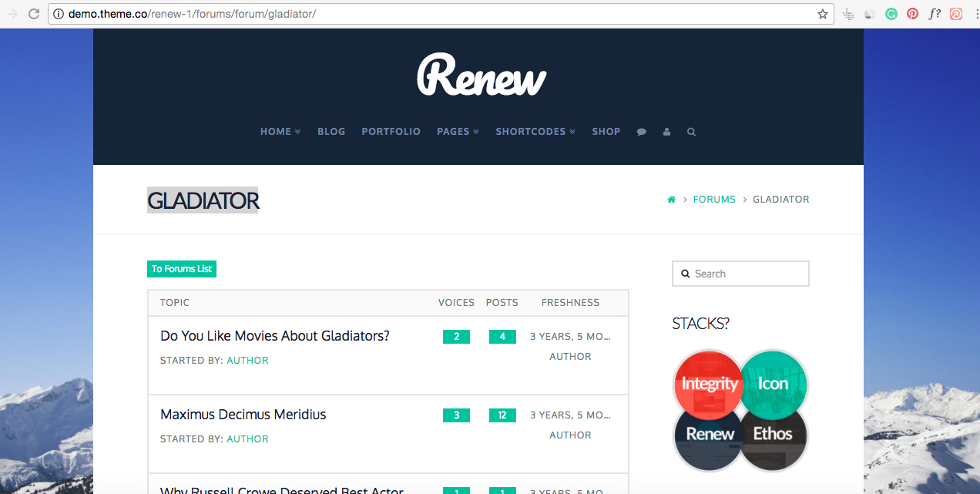The width and height of the screenshot is (980, 494).
Task: Open the SHOP menu item
Action: point(606,132)
